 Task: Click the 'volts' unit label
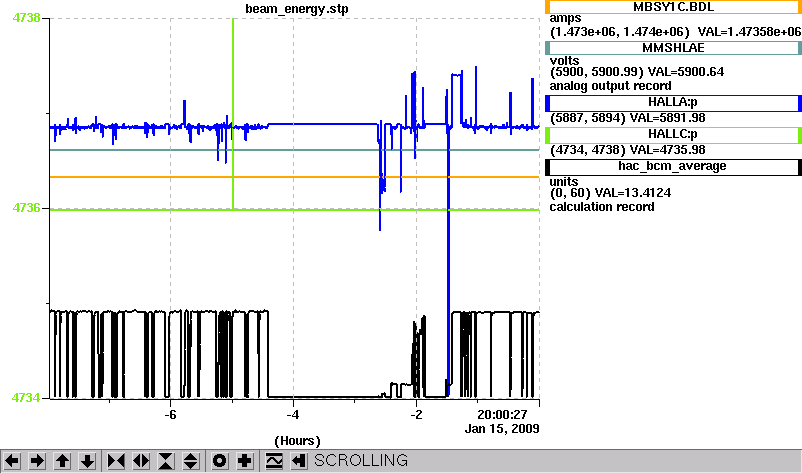coord(564,61)
